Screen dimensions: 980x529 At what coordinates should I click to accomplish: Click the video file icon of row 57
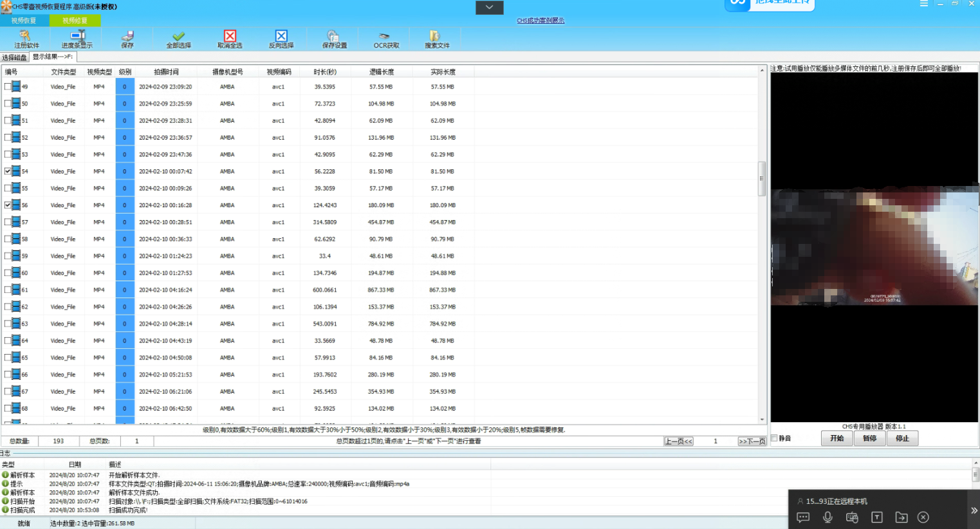[16, 222]
